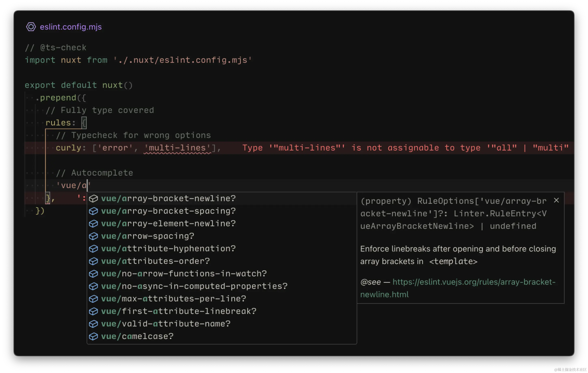
Task: Click the property icon for vue/max-attributes-per-line
Action: click(93, 299)
